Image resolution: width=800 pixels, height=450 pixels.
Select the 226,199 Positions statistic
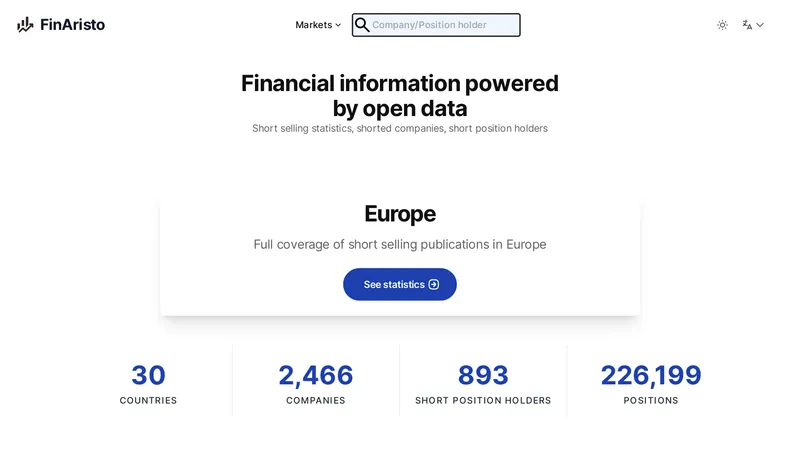click(x=651, y=384)
